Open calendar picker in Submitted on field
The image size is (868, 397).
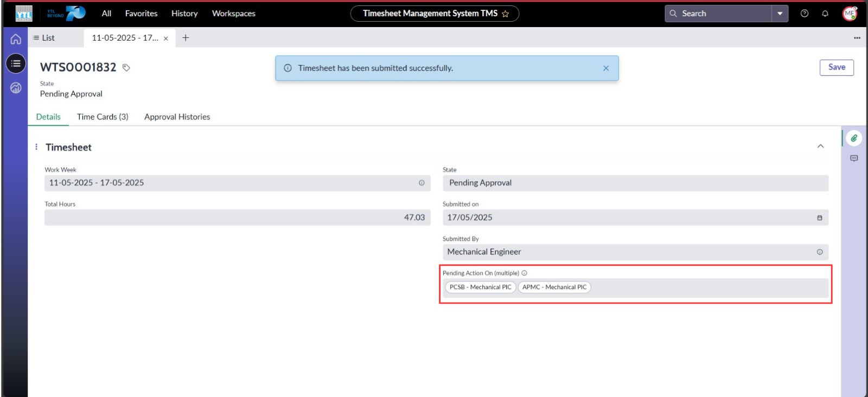(820, 217)
